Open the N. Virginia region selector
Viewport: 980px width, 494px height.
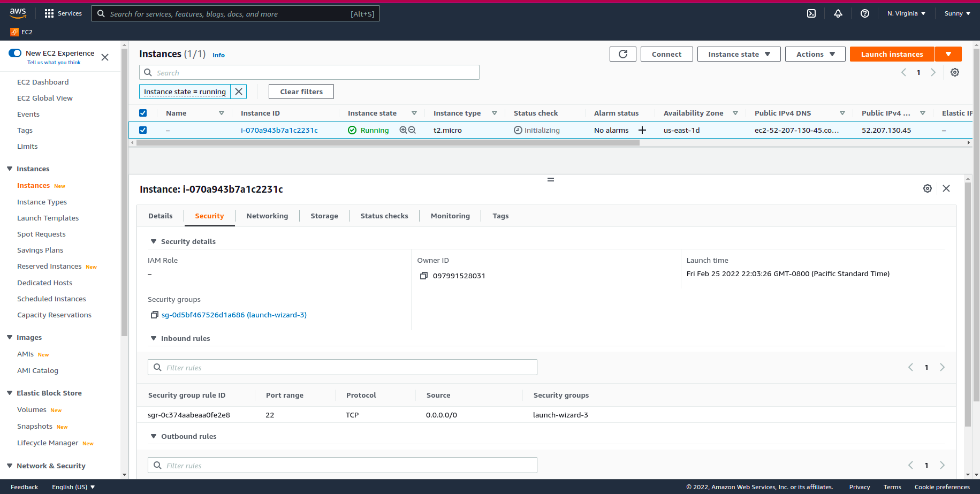pyautogui.click(x=906, y=13)
